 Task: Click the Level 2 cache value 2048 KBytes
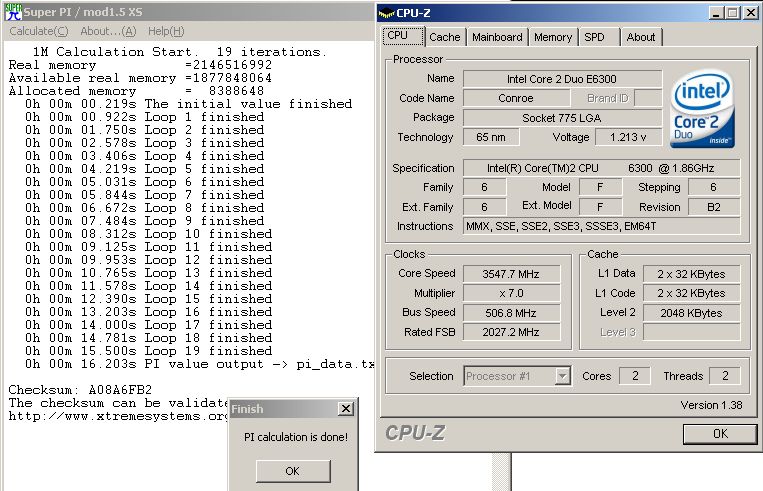point(691,313)
